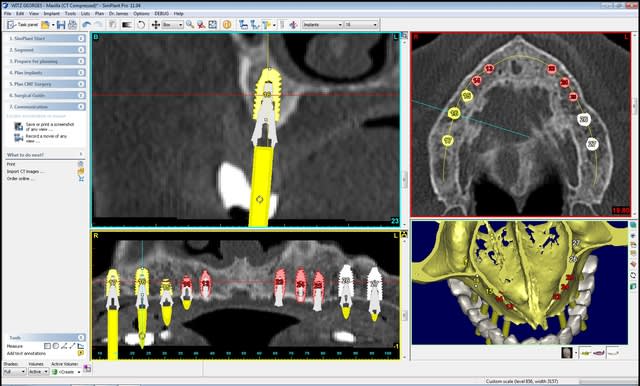Toggle the grayscale contrast icon in toolbar

(127, 25)
